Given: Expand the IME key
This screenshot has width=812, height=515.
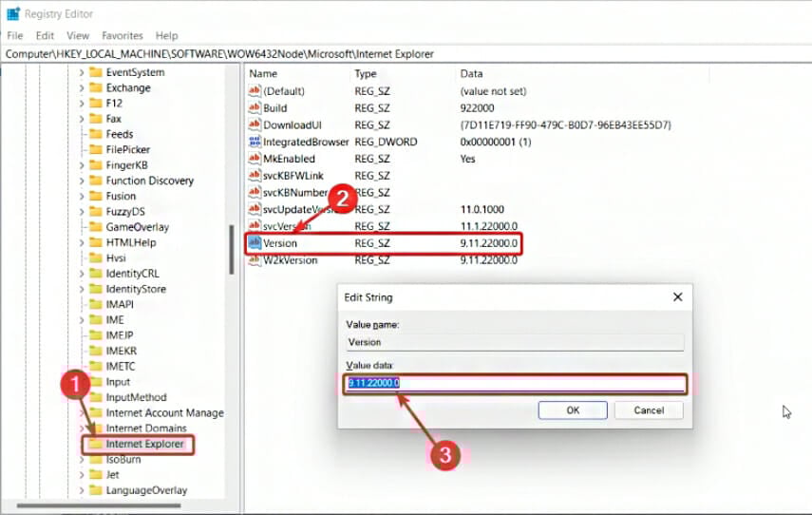Looking at the screenshot, I should [82, 320].
